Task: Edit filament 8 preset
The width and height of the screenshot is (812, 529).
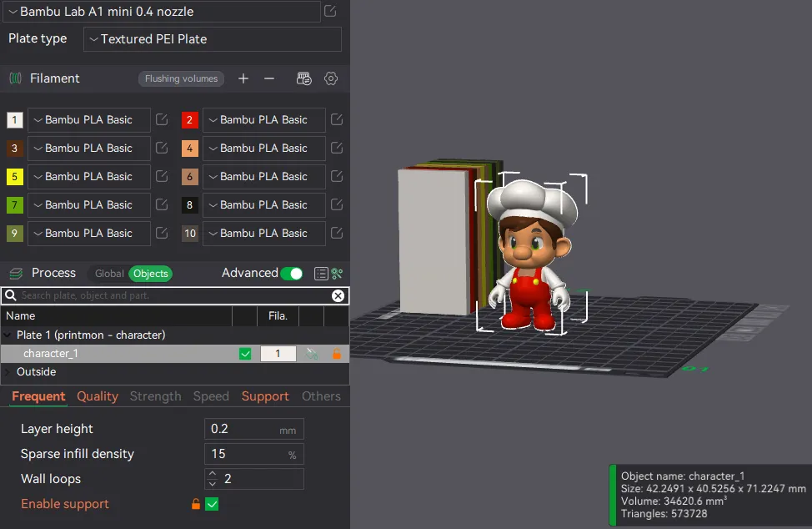Action: (337, 204)
